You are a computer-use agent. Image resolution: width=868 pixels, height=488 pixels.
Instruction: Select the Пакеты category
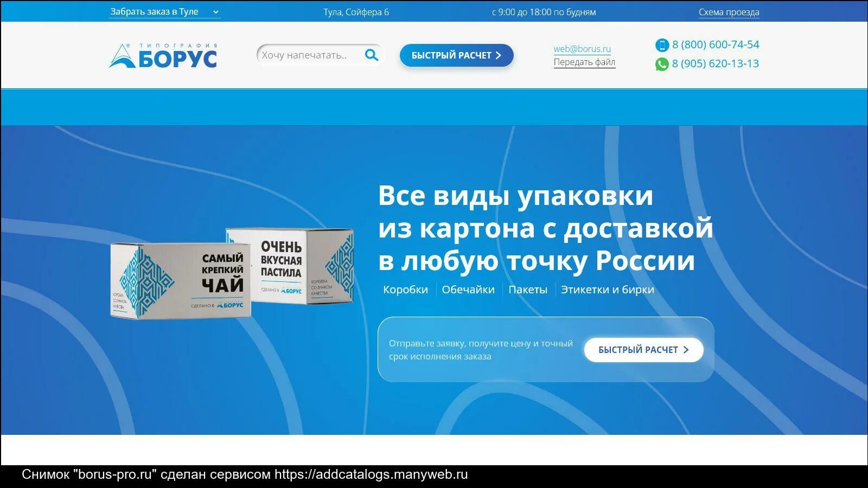[x=528, y=290]
